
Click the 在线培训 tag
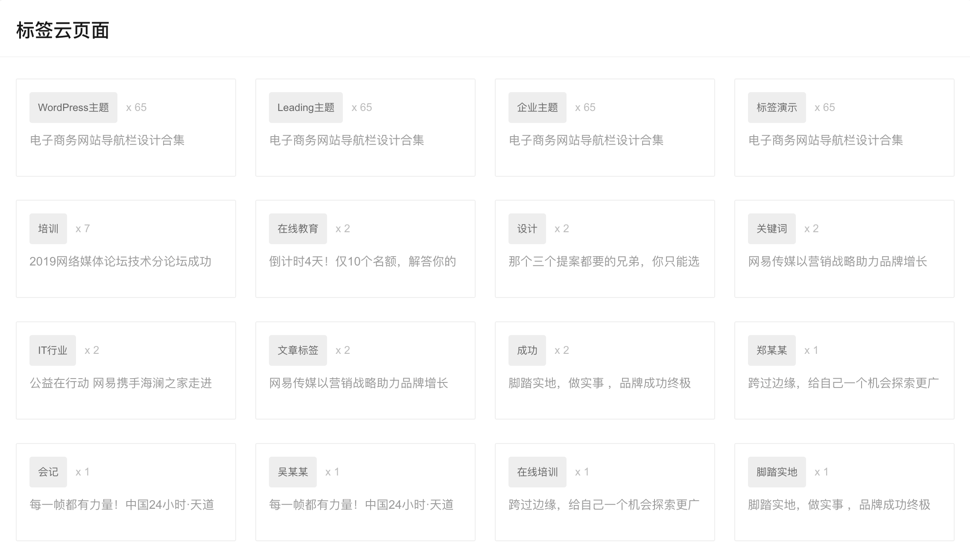pyautogui.click(x=537, y=471)
